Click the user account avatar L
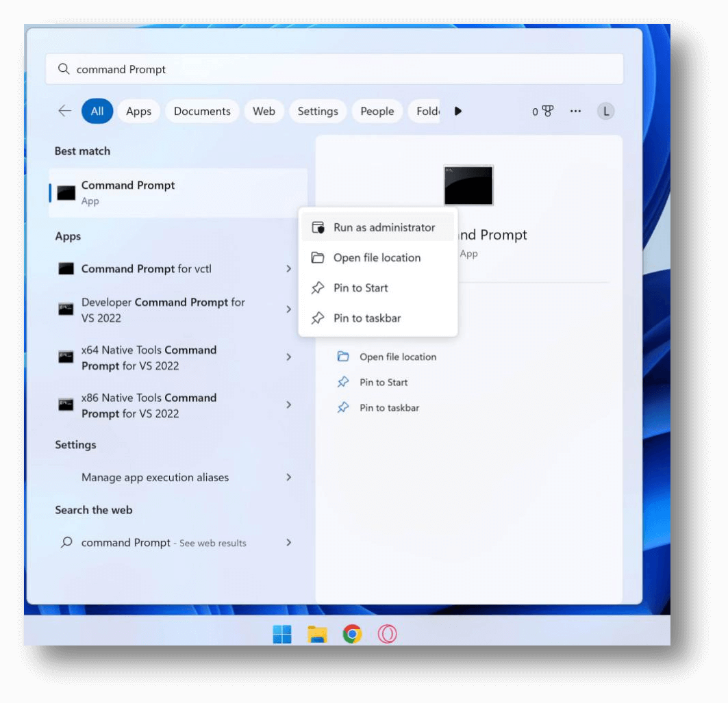Viewport: 728px width, 703px height. [605, 111]
